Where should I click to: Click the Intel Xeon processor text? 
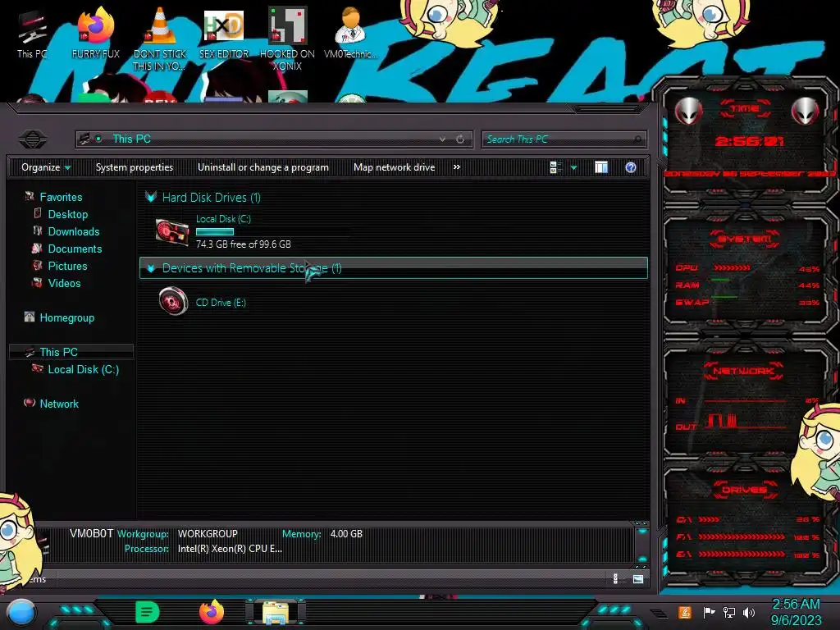tap(230, 549)
